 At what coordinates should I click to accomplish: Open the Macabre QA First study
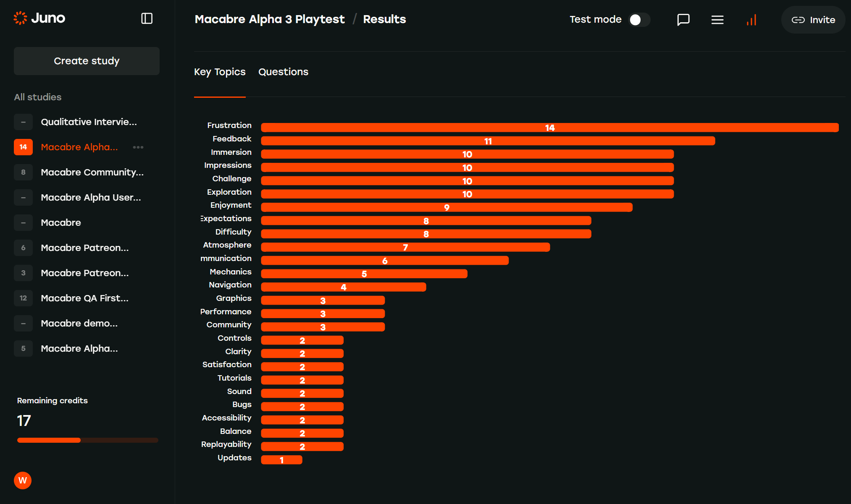tap(84, 298)
